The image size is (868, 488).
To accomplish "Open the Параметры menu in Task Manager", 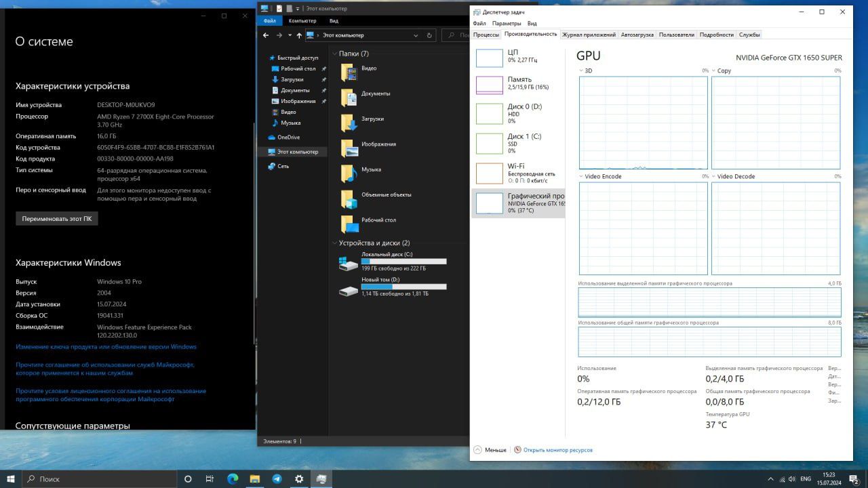I will (507, 23).
